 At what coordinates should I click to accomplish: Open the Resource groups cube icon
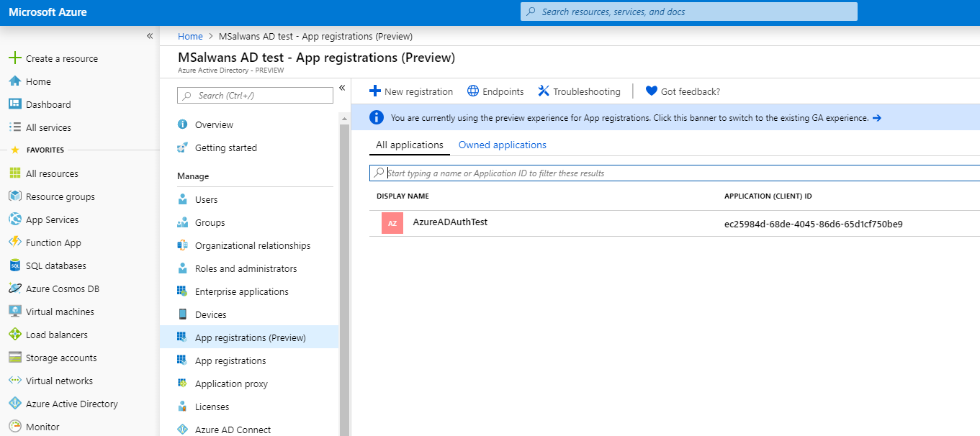pos(14,196)
